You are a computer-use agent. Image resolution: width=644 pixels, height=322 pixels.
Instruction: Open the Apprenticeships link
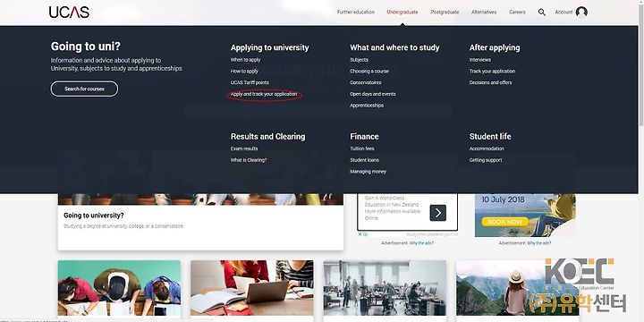pos(367,106)
